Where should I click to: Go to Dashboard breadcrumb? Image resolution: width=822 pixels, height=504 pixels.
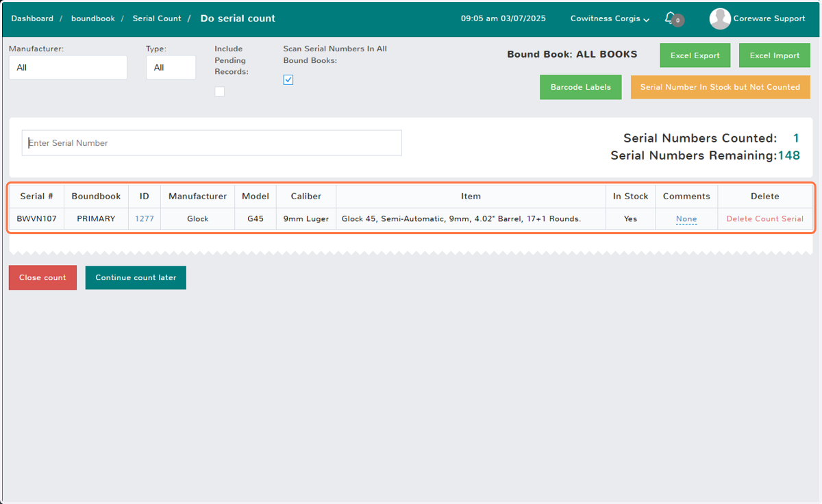(32, 18)
